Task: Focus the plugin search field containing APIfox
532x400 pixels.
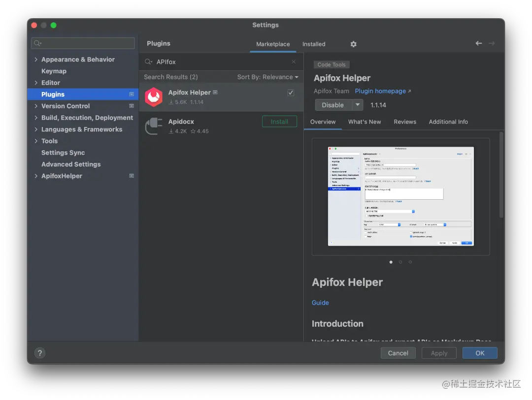Action: coord(221,62)
